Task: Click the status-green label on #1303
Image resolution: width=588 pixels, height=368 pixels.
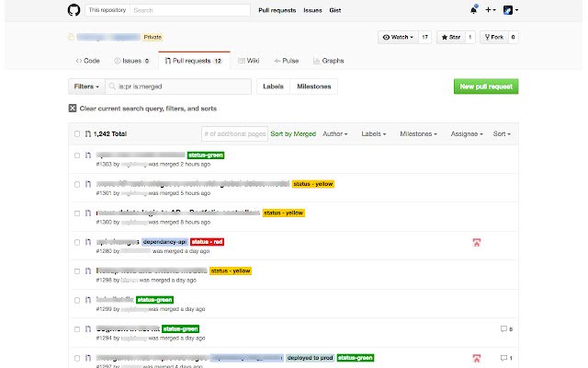Action: click(x=206, y=155)
